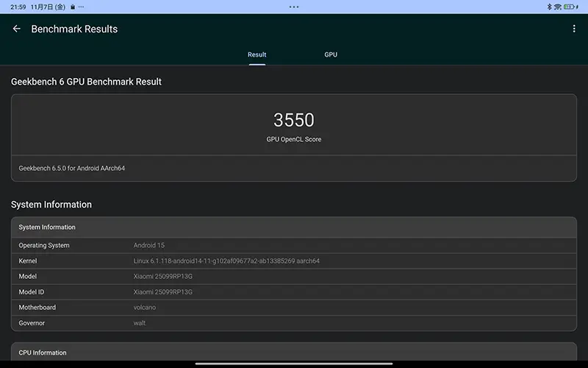Tap Geekbench 6 GPU Benchmark Result heading
Screen dimensions: 588x368
[x=86, y=82]
